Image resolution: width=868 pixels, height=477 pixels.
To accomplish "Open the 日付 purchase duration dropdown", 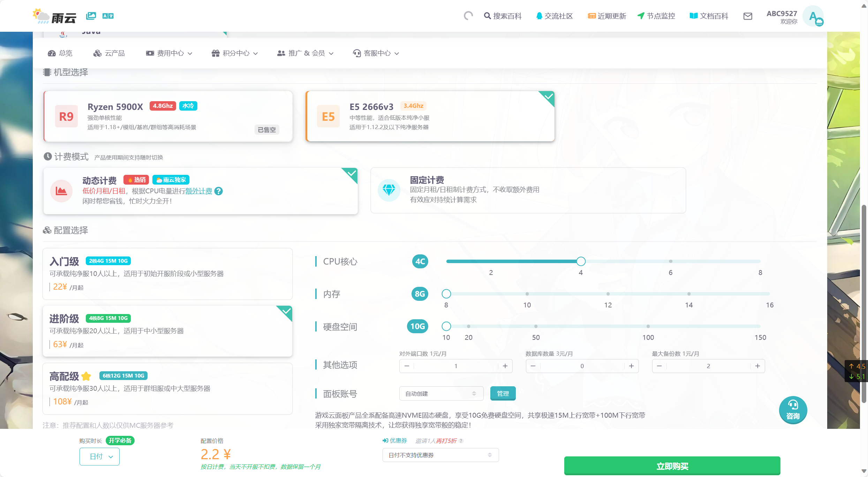I will [x=99, y=456].
